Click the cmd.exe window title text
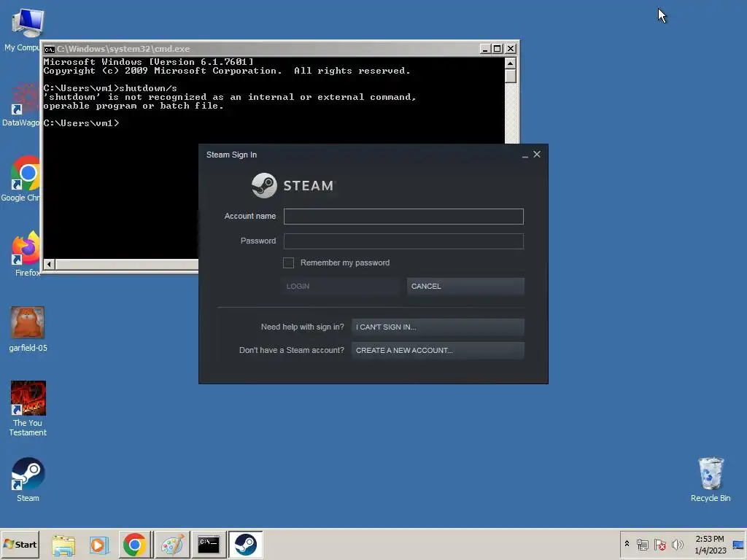This screenshot has width=747, height=560. tap(123, 49)
